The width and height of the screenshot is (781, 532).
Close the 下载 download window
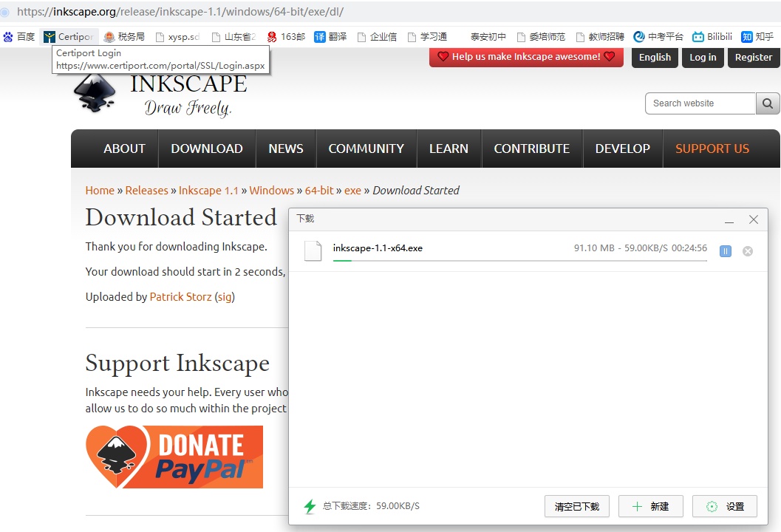754,219
